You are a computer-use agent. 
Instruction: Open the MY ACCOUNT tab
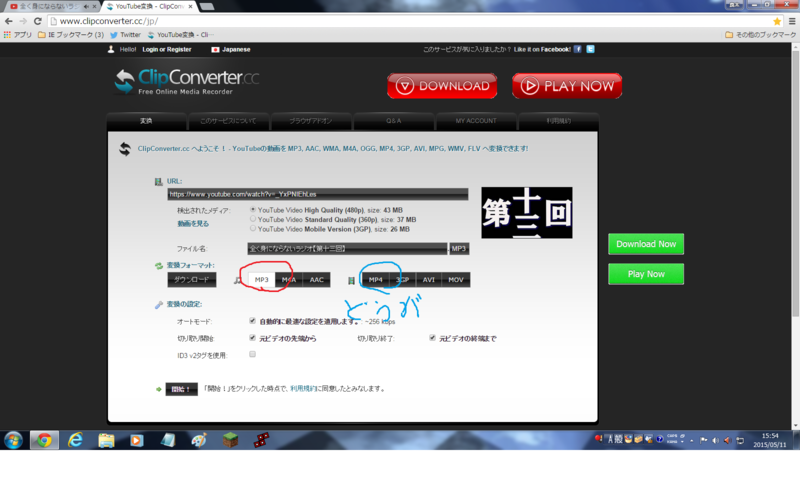[476, 121]
